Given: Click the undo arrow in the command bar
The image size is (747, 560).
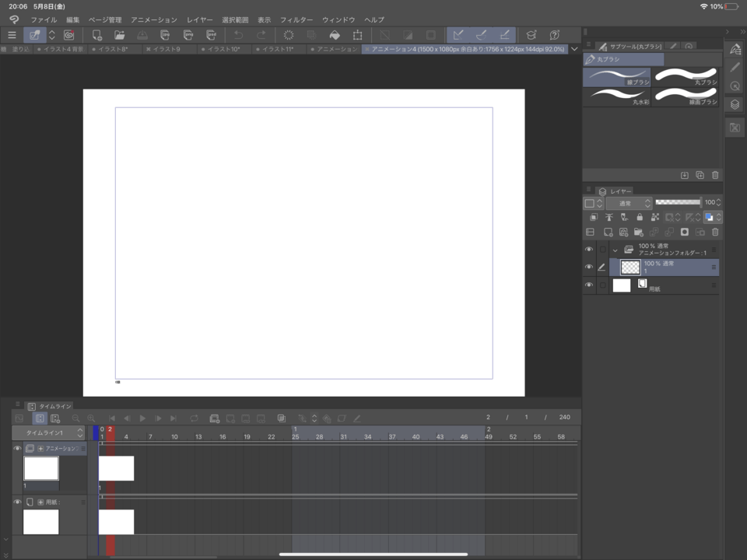Looking at the screenshot, I should coord(238,35).
